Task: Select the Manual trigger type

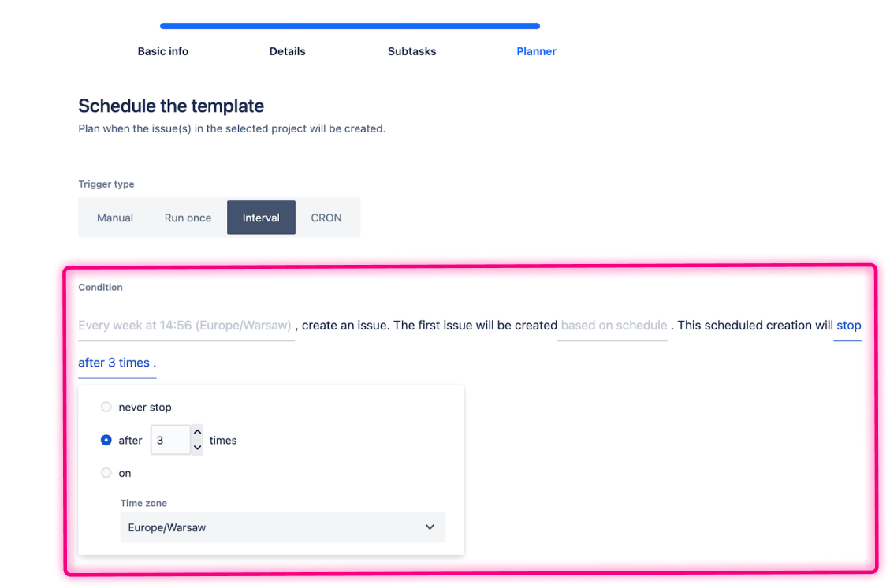Action: [x=115, y=218]
